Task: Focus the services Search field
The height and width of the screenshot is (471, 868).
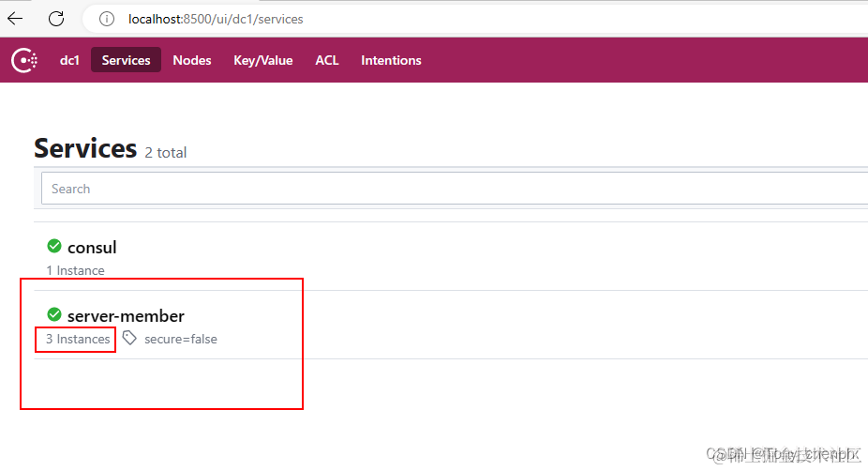Action: coord(454,189)
